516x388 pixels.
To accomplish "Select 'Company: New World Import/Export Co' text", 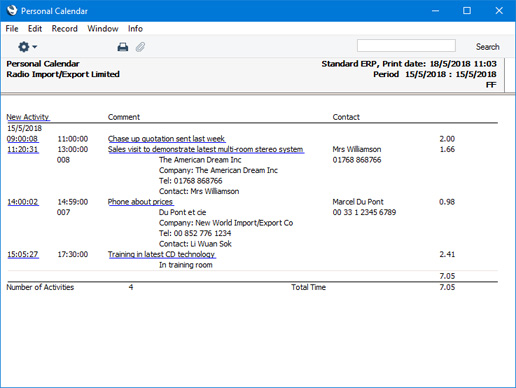I will point(226,223).
